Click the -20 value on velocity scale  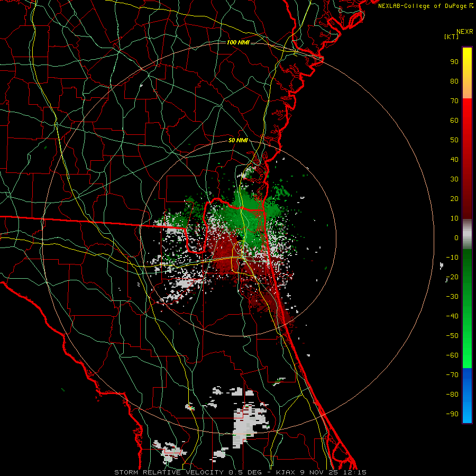tap(452, 277)
